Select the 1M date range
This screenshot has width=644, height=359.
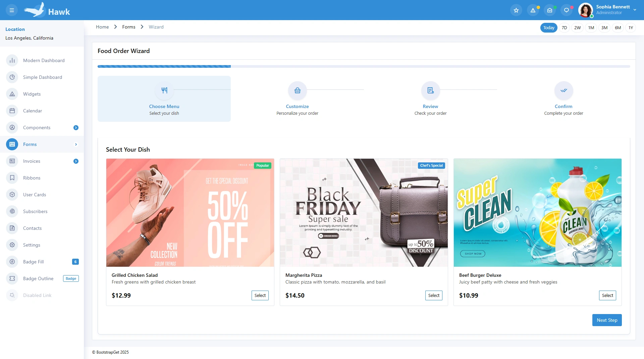pyautogui.click(x=591, y=28)
